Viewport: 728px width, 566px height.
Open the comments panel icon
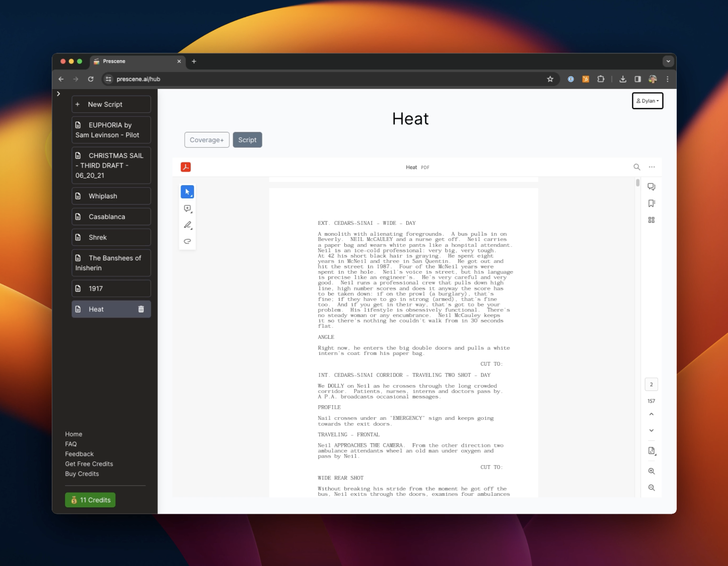pos(651,187)
